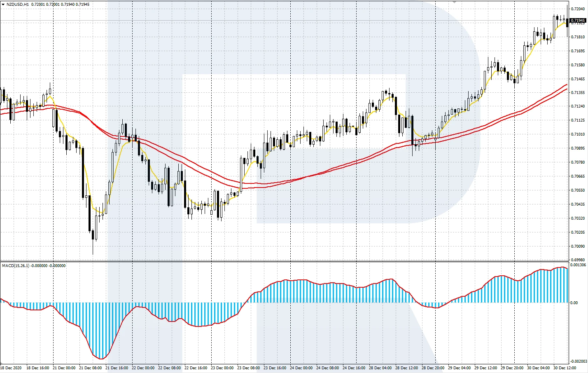Click price axis value 0.71695
This screenshot has width=588, height=373.
click(x=578, y=51)
